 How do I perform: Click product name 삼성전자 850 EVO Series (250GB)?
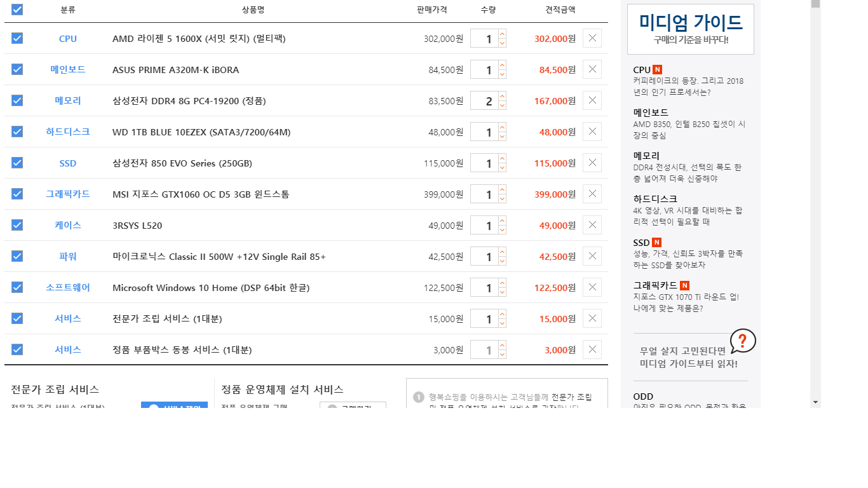[182, 163]
